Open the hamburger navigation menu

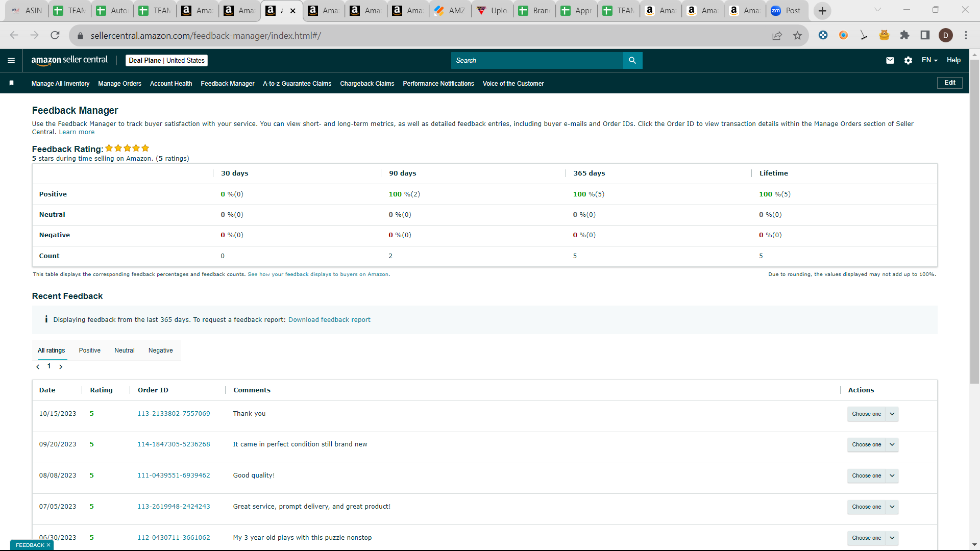click(x=11, y=60)
